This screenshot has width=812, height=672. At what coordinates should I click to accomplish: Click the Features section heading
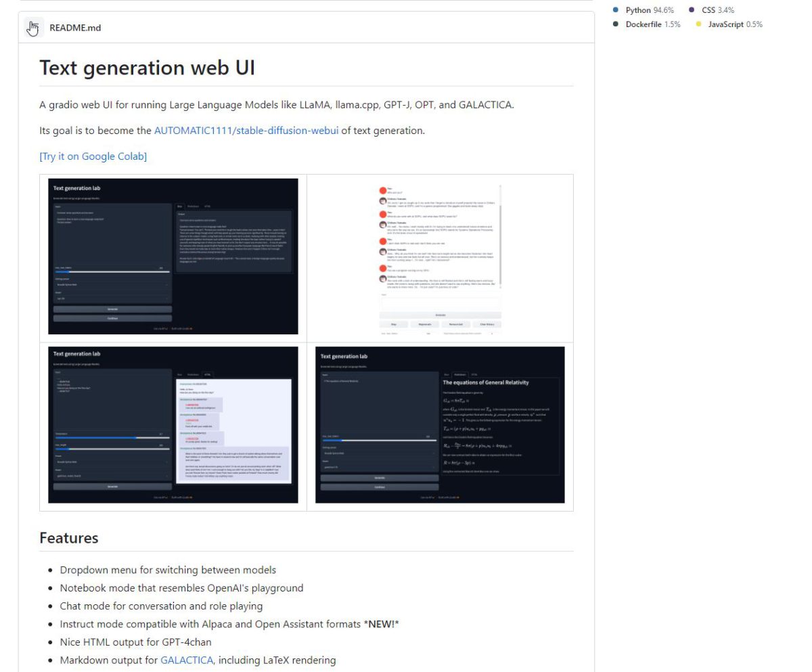click(69, 538)
